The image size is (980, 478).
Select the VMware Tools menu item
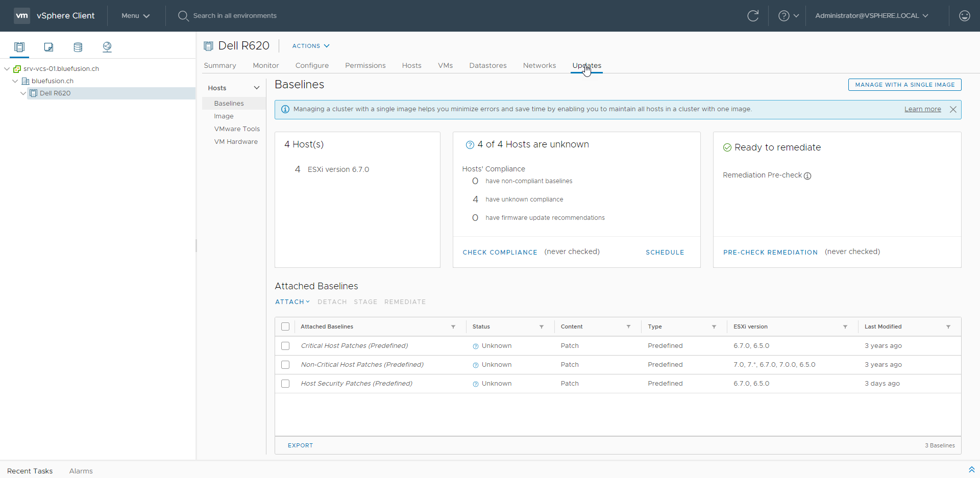coord(237,129)
